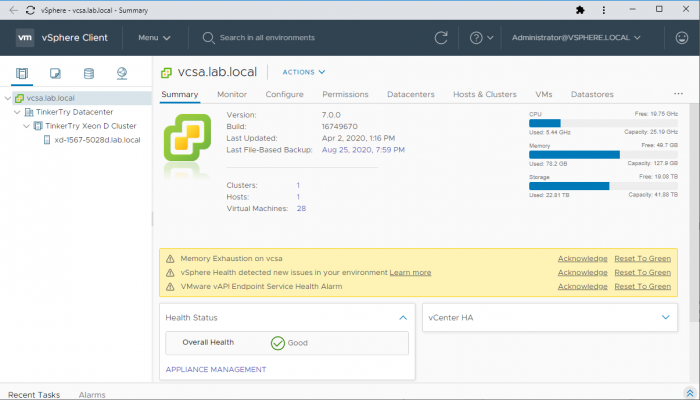
Task: Switch to the Datacenters tab
Action: (411, 94)
